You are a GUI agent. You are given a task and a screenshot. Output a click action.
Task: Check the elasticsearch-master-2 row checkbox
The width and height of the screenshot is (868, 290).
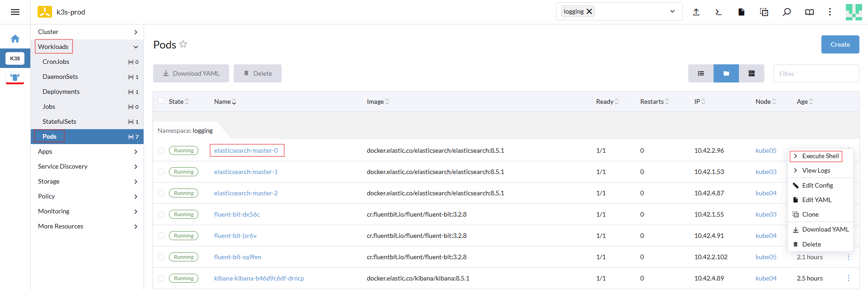161,193
